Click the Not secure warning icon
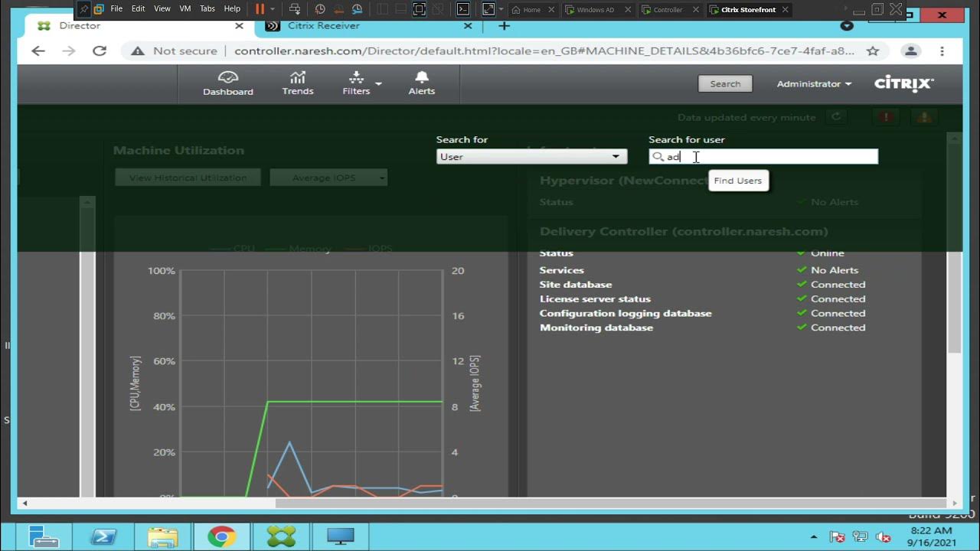Screen dimensions: 980x551 pos(138,51)
